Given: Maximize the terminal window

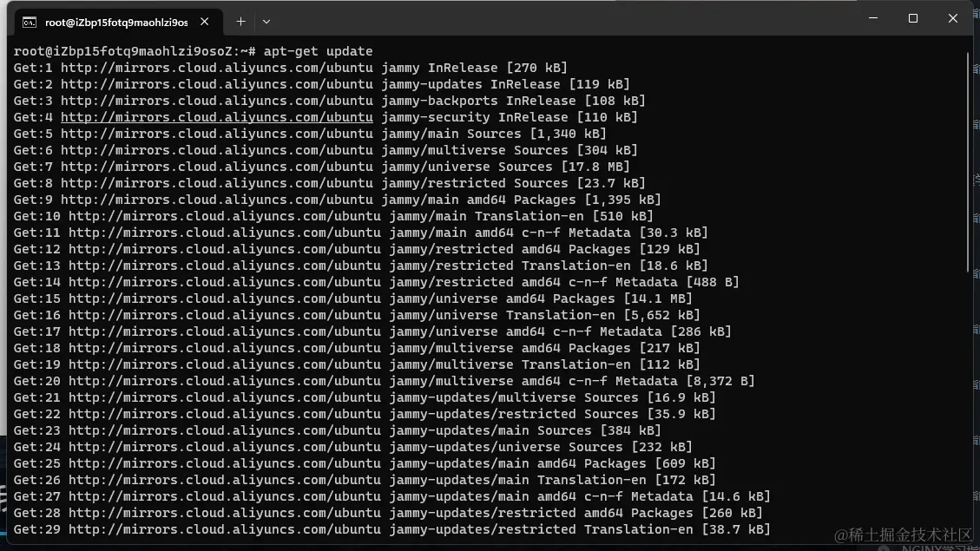Looking at the screenshot, I should coord(913,18).
